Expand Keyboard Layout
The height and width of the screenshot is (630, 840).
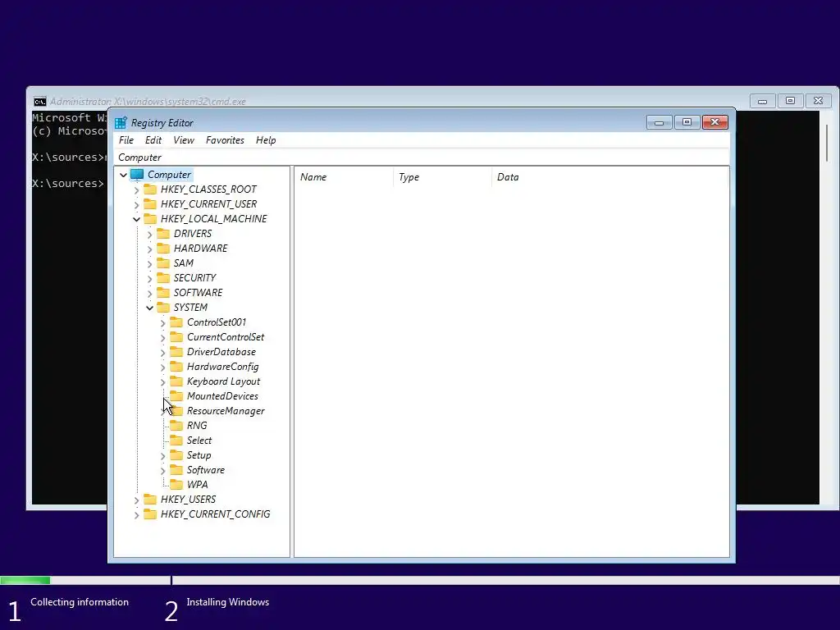pos(163,382)
